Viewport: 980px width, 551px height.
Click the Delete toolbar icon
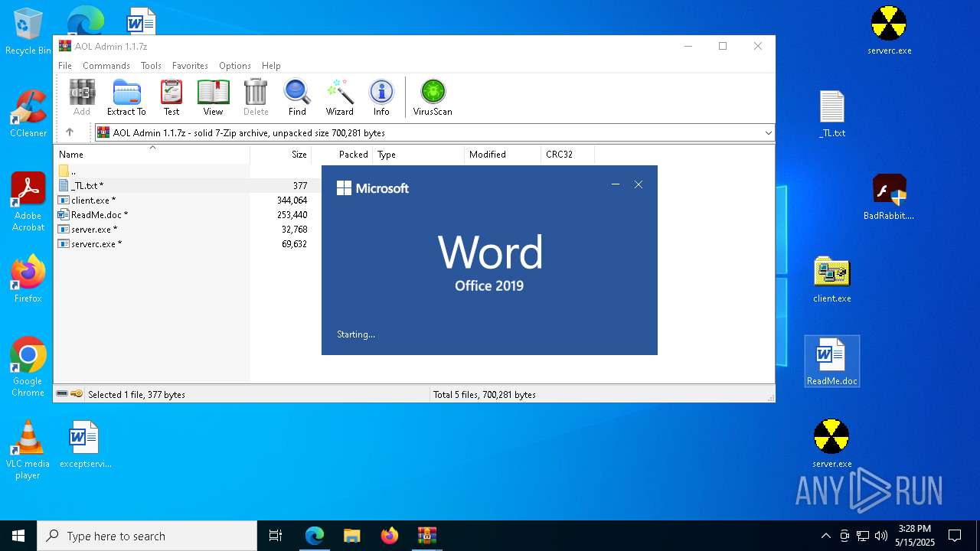click(256, 97)
